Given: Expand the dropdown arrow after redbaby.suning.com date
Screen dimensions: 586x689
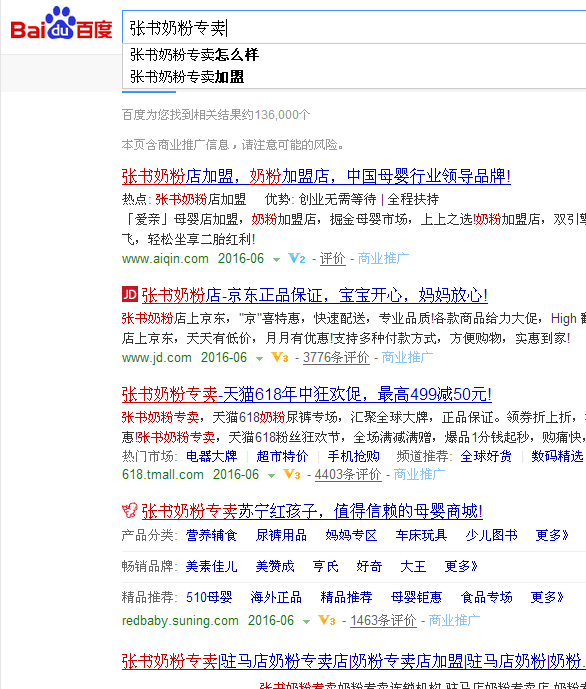Looking at the screenshot, I should [307, 621].
